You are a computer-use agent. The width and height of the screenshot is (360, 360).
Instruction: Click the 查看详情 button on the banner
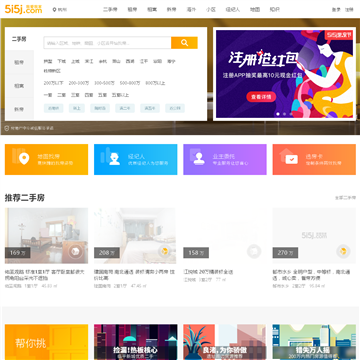(x=261, y=97)
